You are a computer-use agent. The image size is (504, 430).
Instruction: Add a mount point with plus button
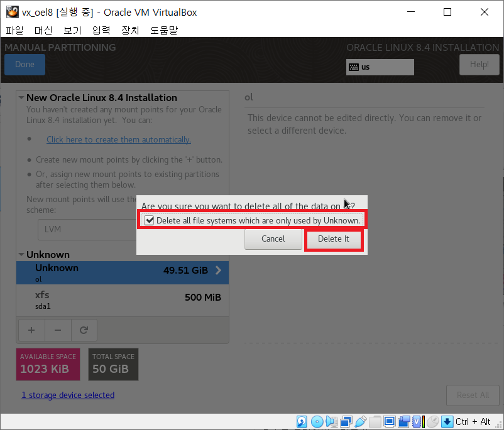[x=31, y=330]
